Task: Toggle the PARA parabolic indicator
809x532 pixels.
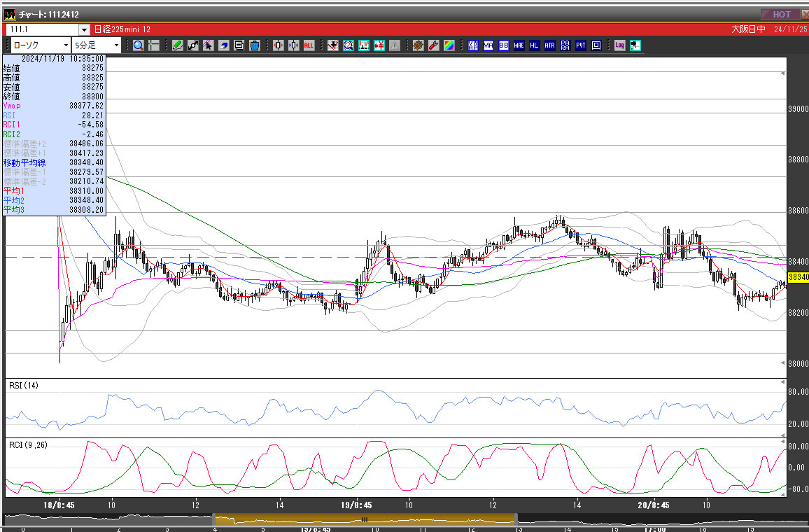Action: tap(565, 45)
